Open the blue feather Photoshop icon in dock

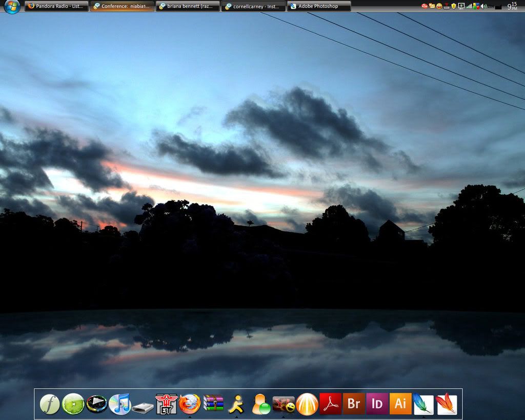(x=423, y=404)
